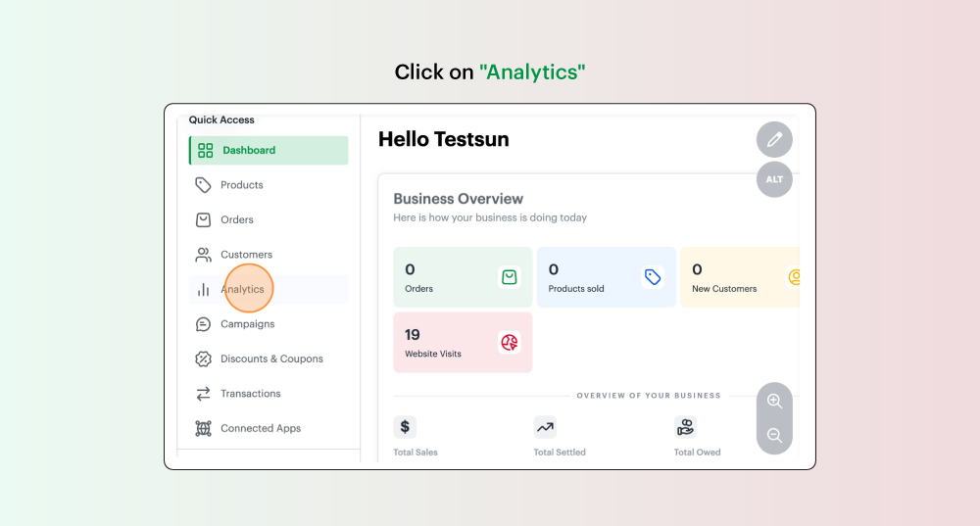Click the New Customers label on the yellow card
This screenshot has width=980, height=526.
click(x=724, y=289)
